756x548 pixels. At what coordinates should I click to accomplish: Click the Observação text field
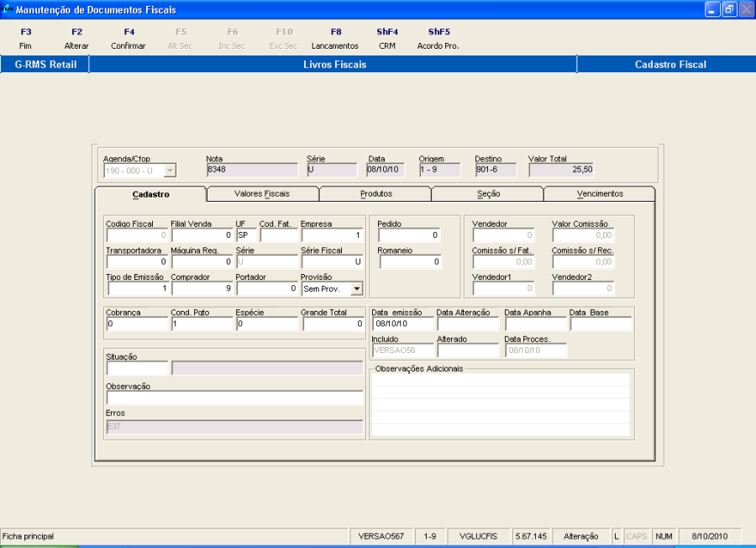[x=234, y=398]
